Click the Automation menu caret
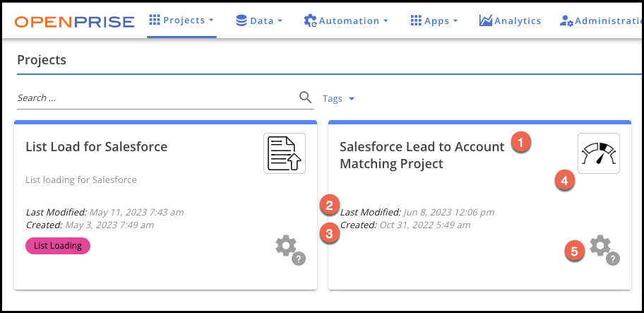The width and height of the screenshot is (644, 313). [386, 21]
